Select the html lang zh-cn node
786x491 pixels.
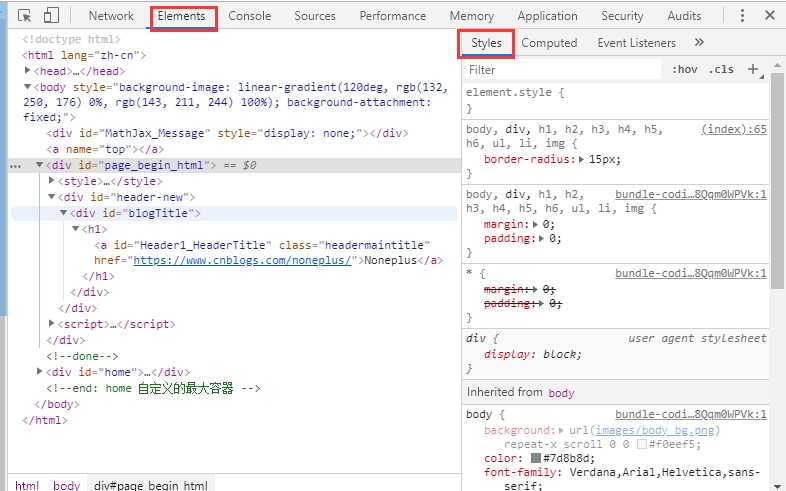[x=84, y=55]
